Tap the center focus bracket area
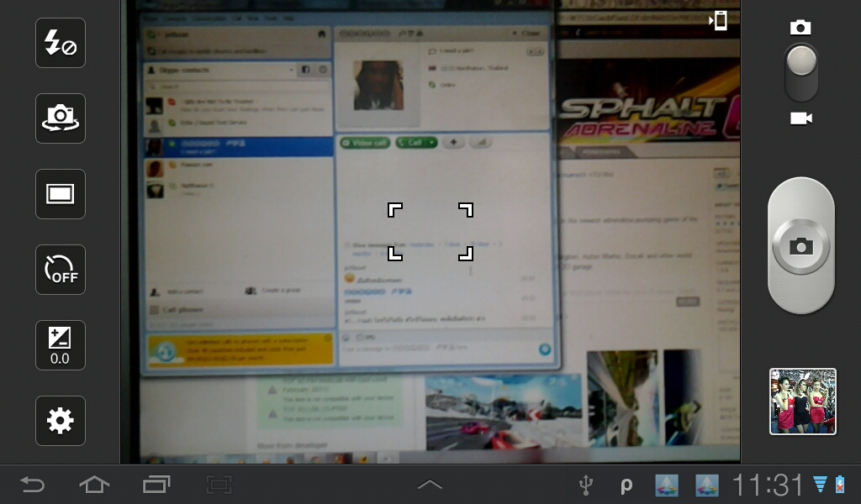The width and height of the screenshot is (861, 504). click(430, 231)
